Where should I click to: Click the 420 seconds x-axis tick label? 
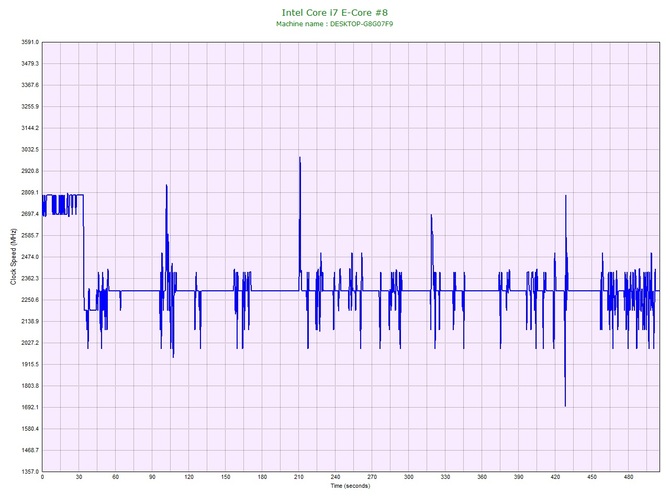pos(555,477)
